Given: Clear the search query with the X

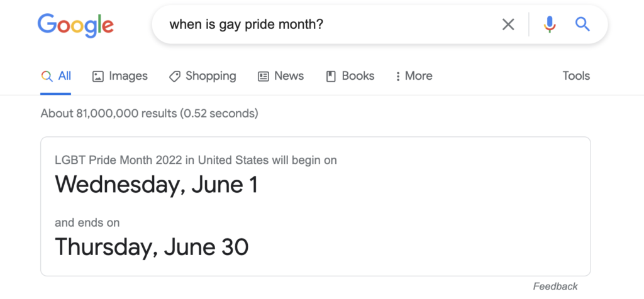Looking at the screenshot, I should (508, 24).
